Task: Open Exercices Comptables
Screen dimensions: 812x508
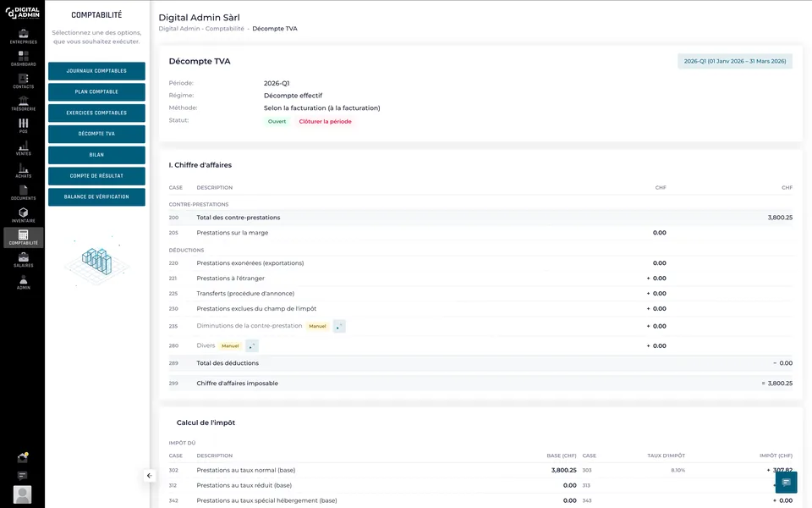Action: coord(96,113)
